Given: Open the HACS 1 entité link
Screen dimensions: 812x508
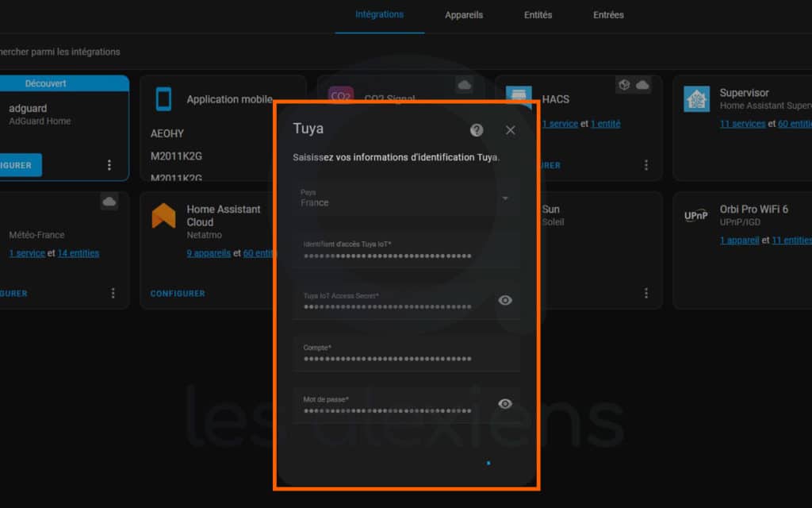Looking at the screenshot, I should pyautogui.click(x=605, y=123).
